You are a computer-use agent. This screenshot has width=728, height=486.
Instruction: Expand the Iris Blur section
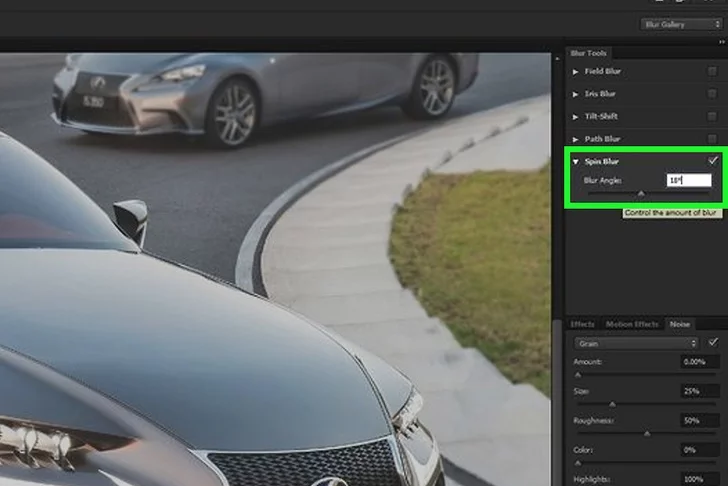tap(575, 94)
